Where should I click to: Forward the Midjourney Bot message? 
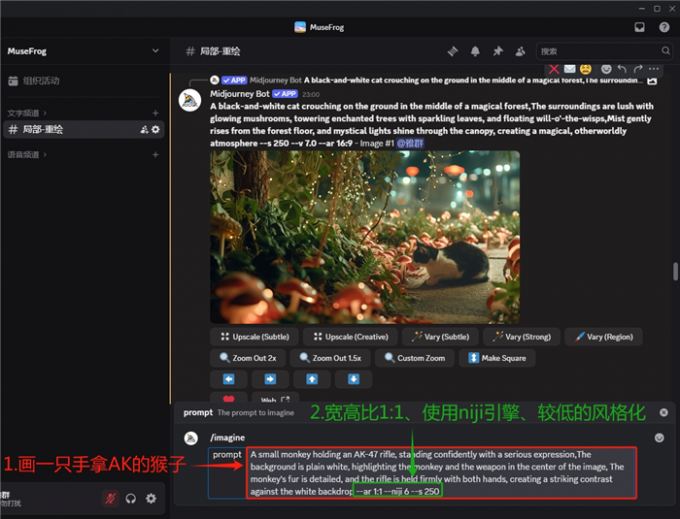tap(638, 69)
